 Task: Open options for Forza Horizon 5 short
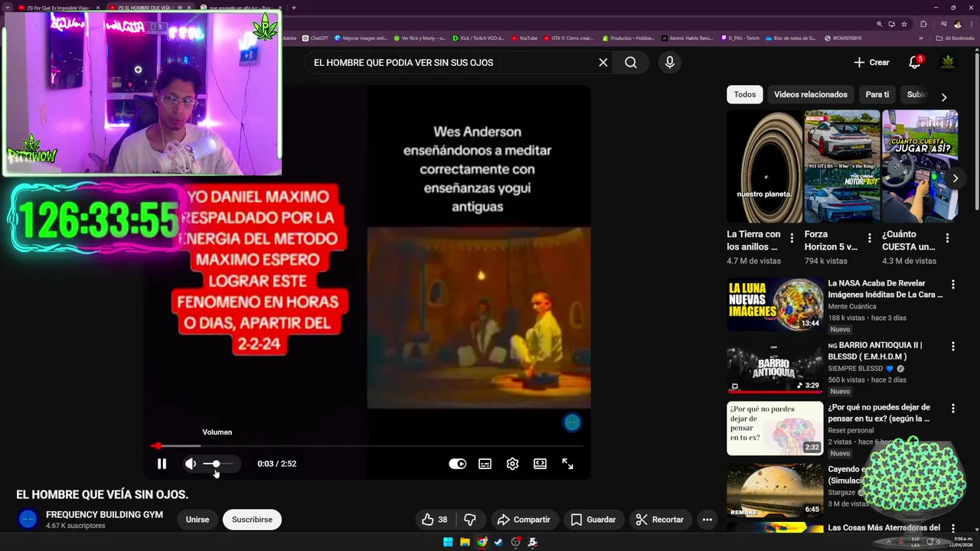point(869,238)
